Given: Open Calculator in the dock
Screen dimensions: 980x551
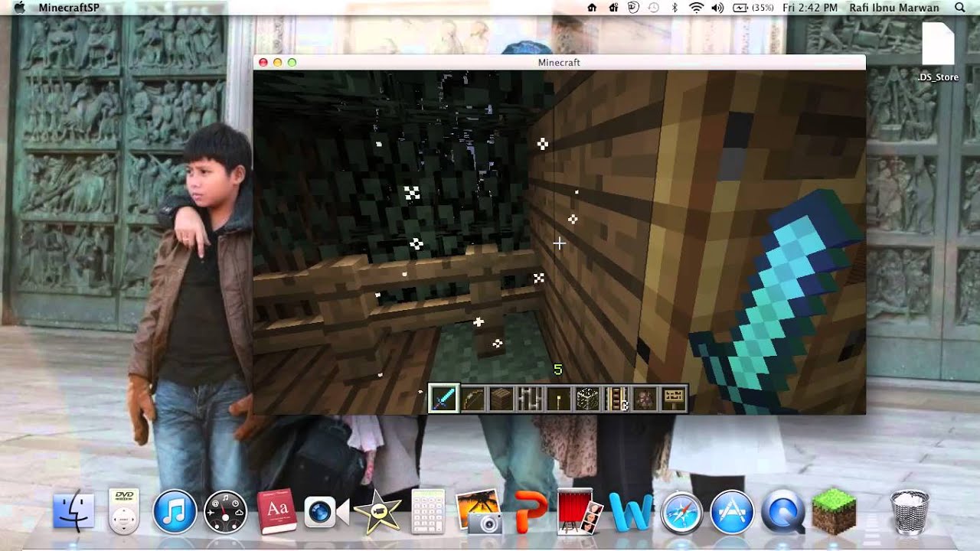Looking at the screenshot, I should tap(428, 512).
